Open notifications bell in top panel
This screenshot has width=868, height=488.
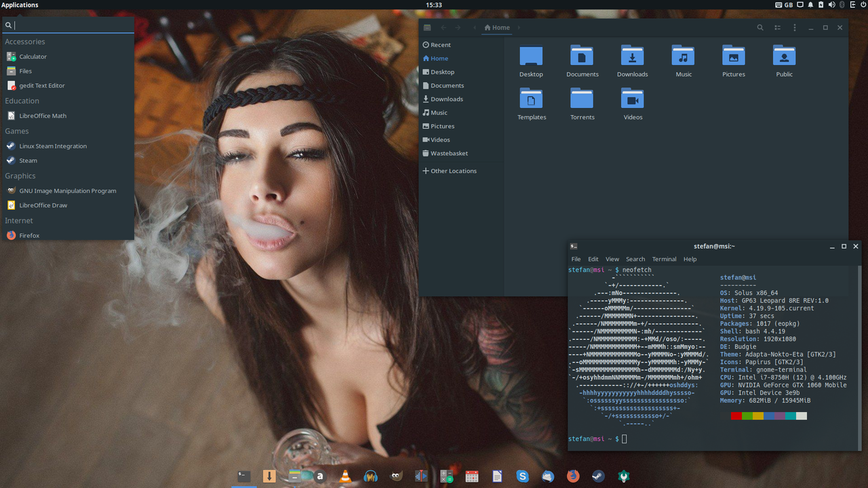(x=810, y=5)
